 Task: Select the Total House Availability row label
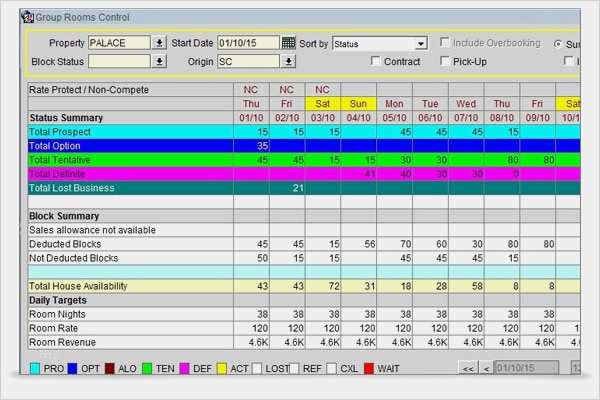click(78, 286)
